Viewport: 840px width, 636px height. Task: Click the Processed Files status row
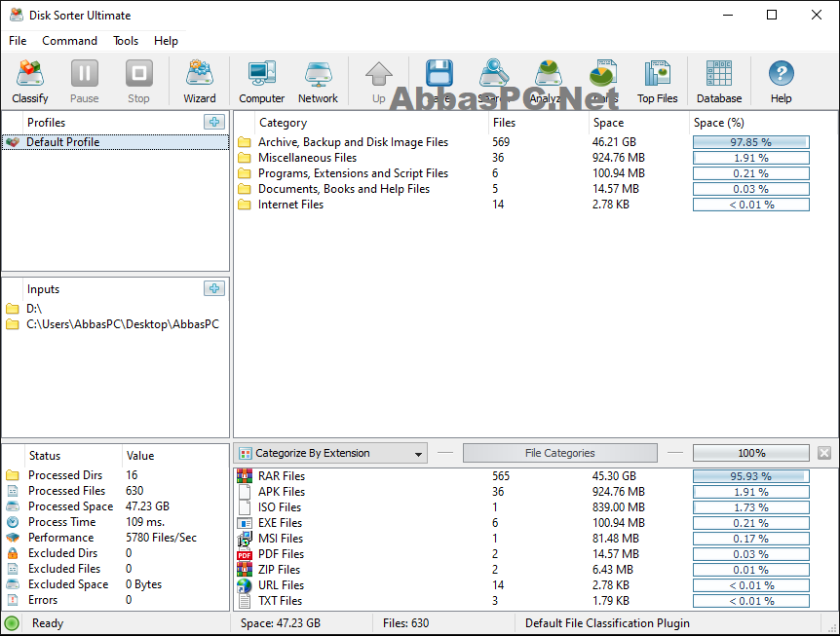(x=116, y=491)
